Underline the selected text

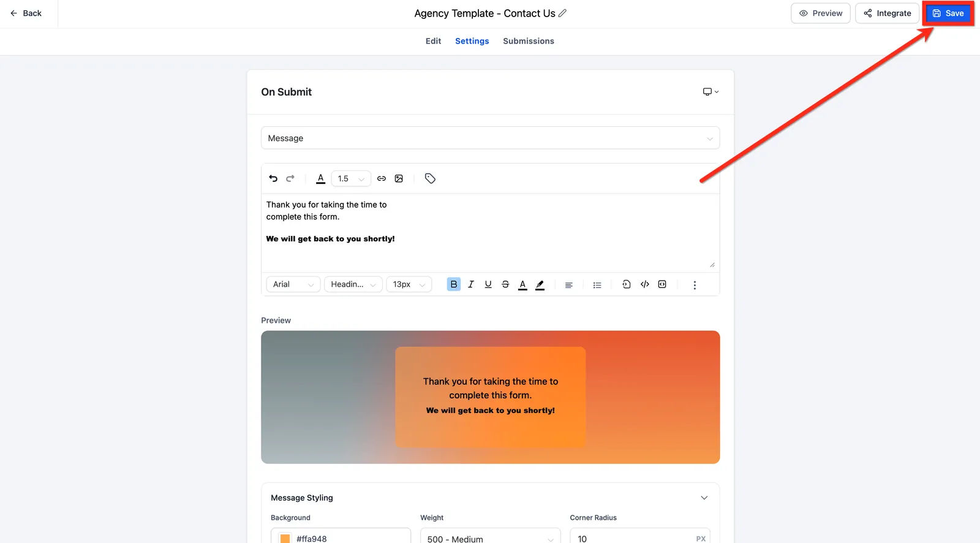[x=488, y=284]
